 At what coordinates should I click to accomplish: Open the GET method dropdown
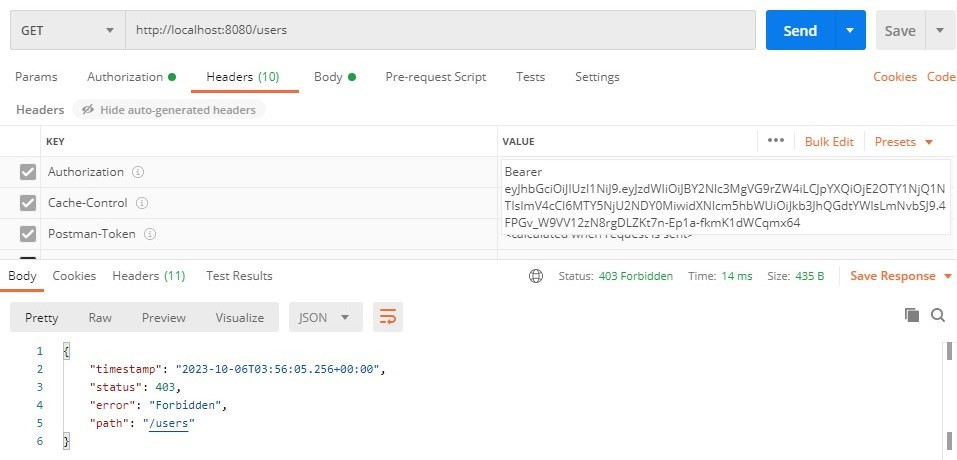68,30
